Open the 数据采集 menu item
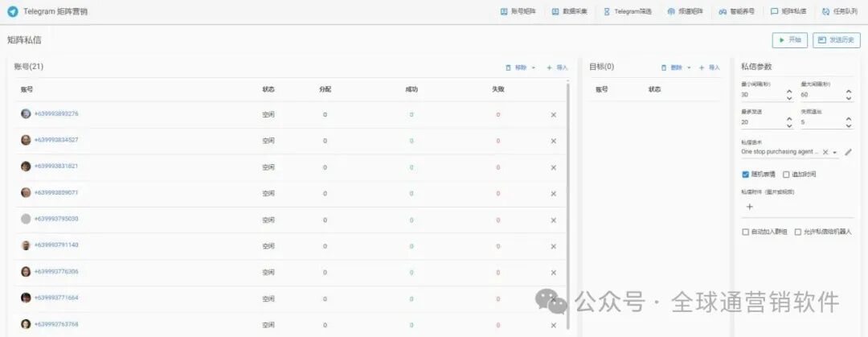Screen dimensions: 868x337 [x=570, y=11]
